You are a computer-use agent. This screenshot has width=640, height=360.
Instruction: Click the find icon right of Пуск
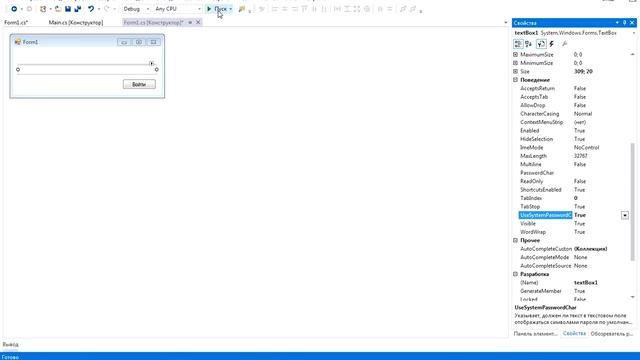[242, 9]
